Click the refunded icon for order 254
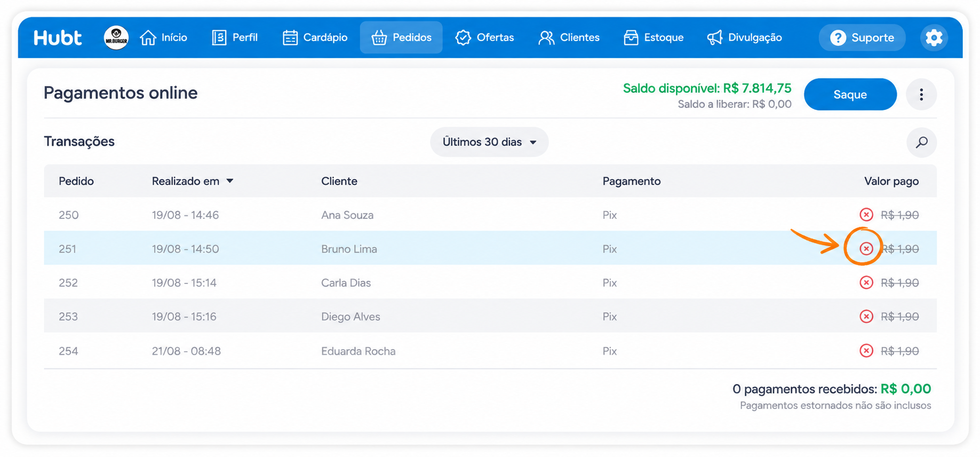Image resolution: width=980 pixels, height=457 pixels. coord(866,351)
